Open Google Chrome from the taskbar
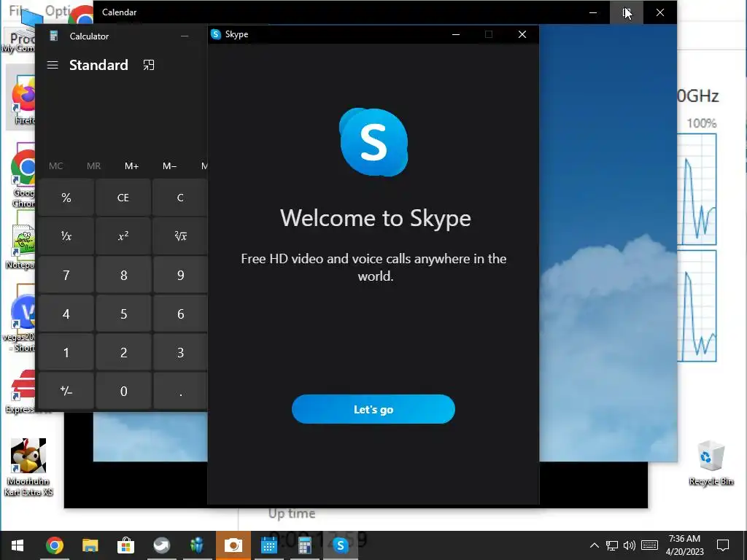This screenshot has width=747, height=560. [55, 545]
